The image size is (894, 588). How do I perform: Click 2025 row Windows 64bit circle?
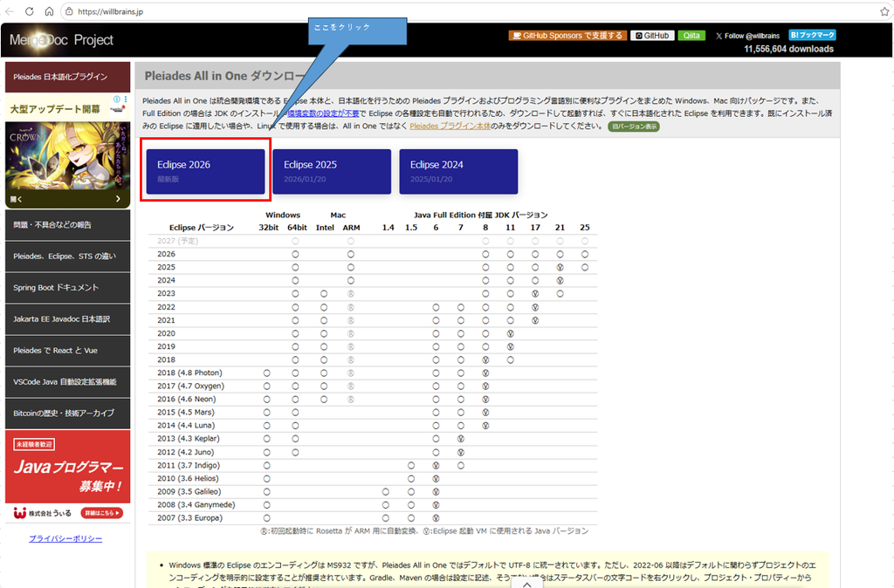click(295, 267)
